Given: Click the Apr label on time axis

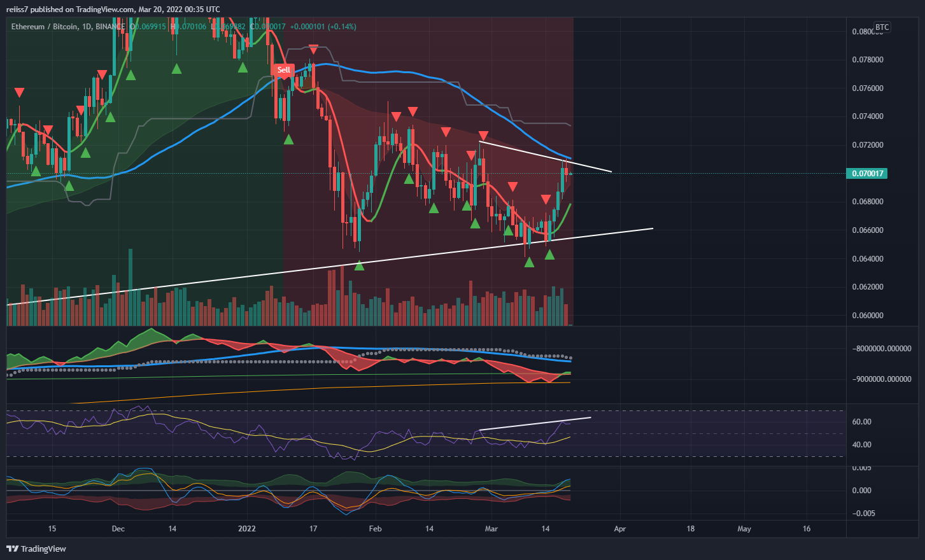Looking at the screenshot, I should pyautogui.click(x=620, y=529).
